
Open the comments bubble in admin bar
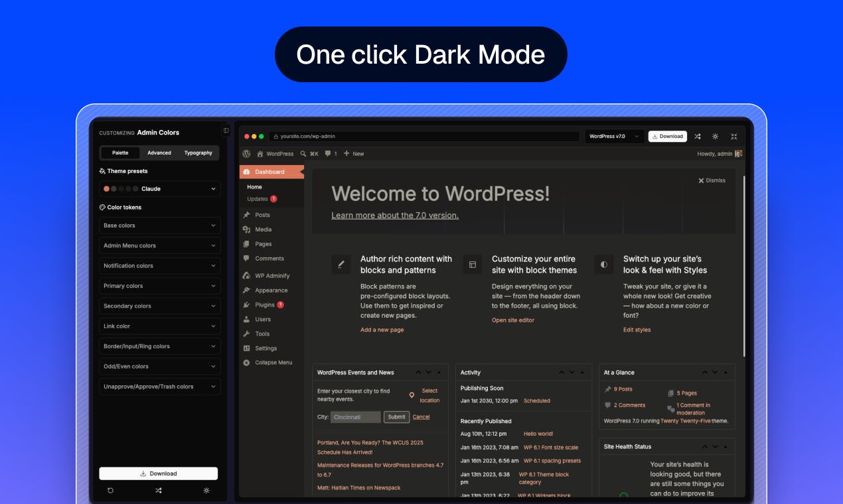[331, 153]
